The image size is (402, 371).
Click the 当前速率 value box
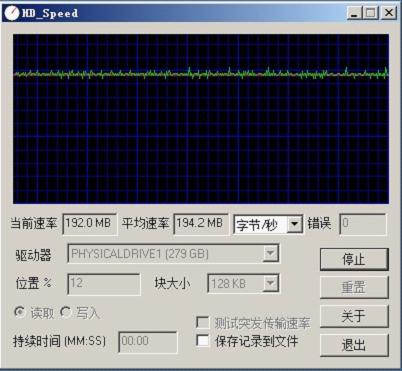coord(90,224)
